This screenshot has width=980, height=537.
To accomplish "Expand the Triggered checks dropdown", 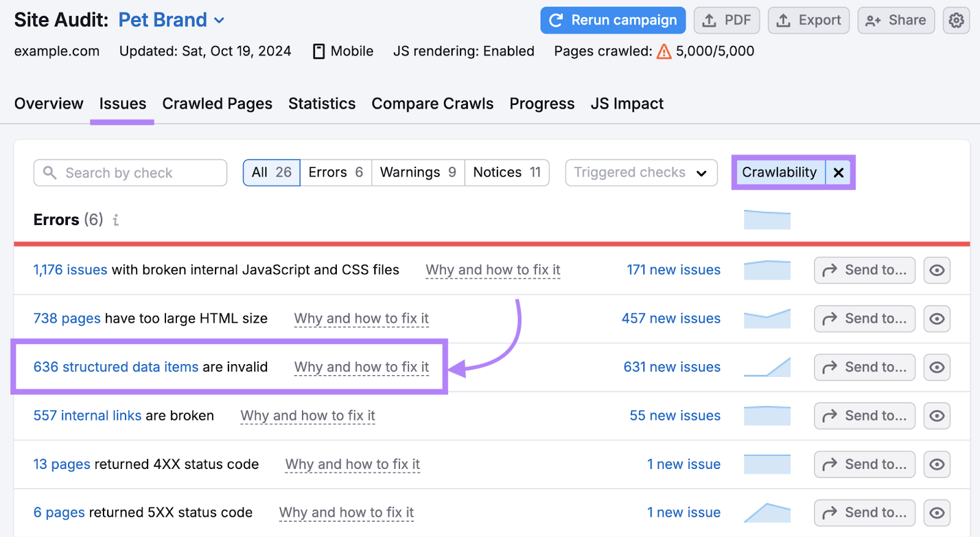I will 641,173.
